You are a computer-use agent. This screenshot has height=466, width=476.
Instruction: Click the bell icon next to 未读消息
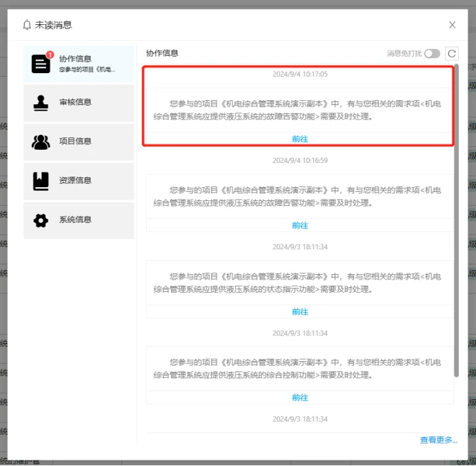[x=27, y=25]
